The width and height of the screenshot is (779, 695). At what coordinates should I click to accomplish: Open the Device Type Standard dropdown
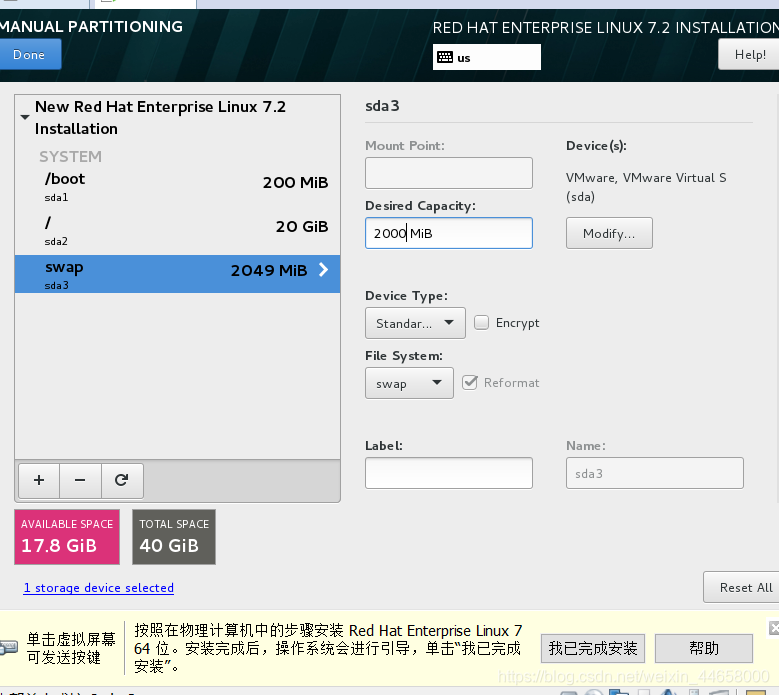coord(415,323)
